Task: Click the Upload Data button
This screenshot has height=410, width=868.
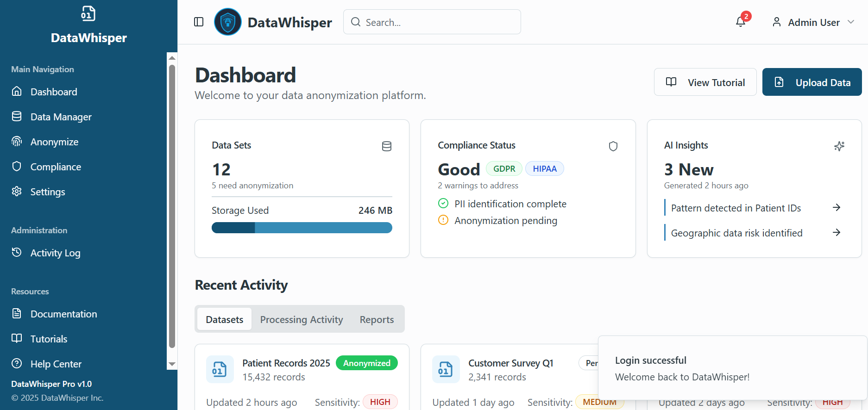Action: point(811,82)
